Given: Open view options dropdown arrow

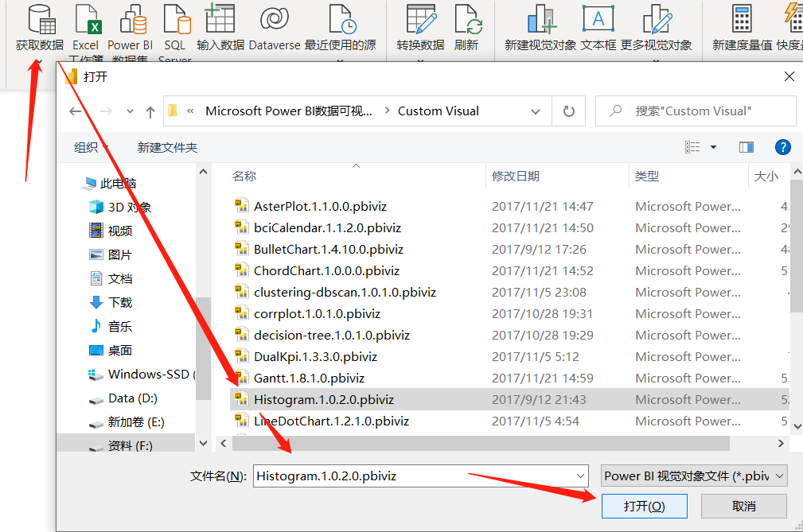Looking at the screenshot, I should pos(713,147).
